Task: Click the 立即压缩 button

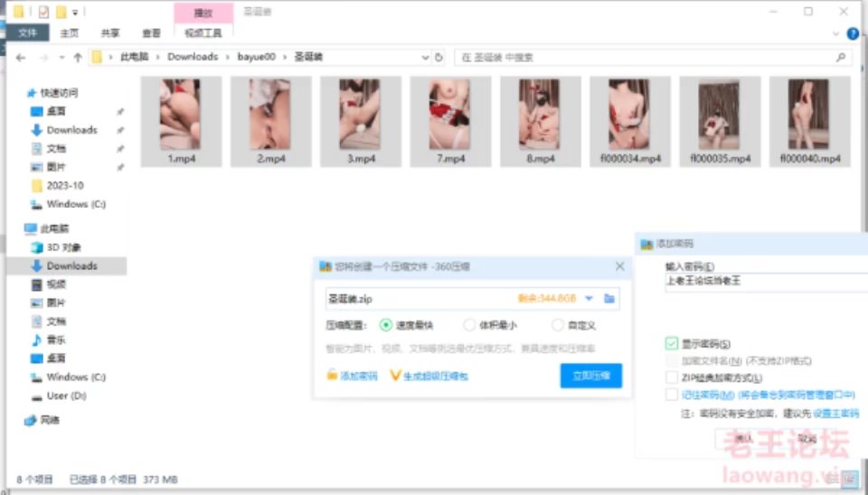Action: (590, 376)
